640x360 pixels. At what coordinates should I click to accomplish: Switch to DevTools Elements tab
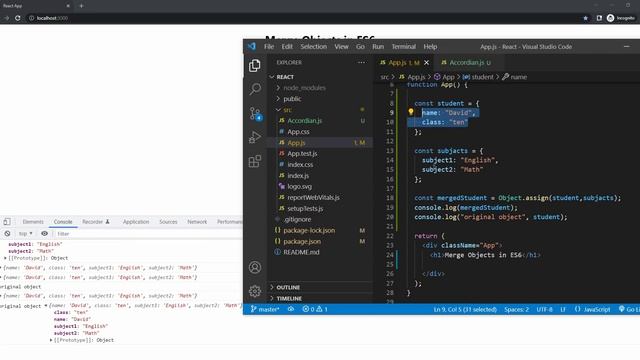click(x=33, y=222)
